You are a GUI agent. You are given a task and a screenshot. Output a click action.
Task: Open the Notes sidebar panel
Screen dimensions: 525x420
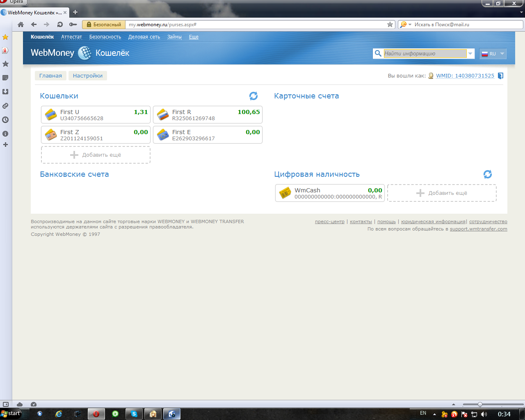[x=5, y=78]
